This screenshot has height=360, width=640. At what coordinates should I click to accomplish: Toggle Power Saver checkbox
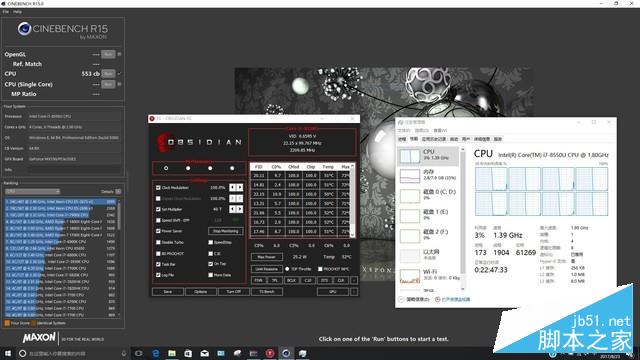click(158, 231)
